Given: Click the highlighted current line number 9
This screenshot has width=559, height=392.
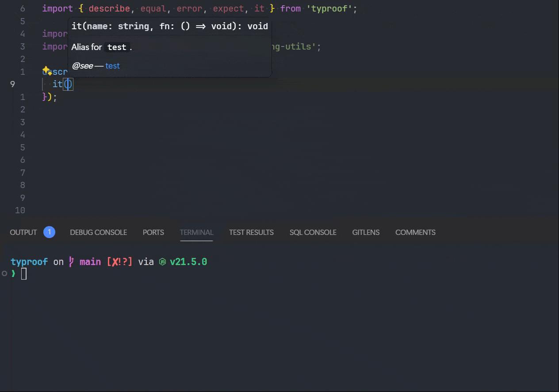Looking at the screenshot, I should click(13, 84).
